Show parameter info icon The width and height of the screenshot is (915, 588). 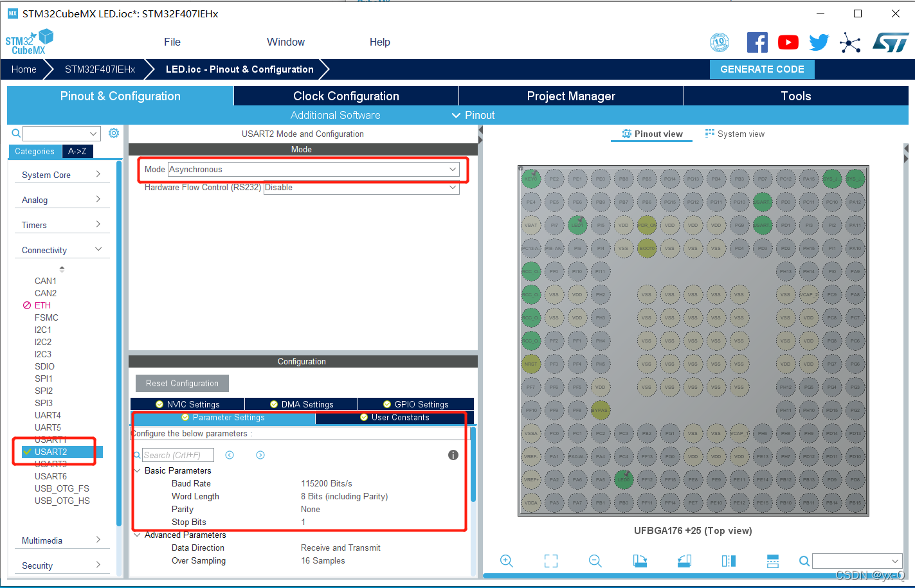[453, 455]
